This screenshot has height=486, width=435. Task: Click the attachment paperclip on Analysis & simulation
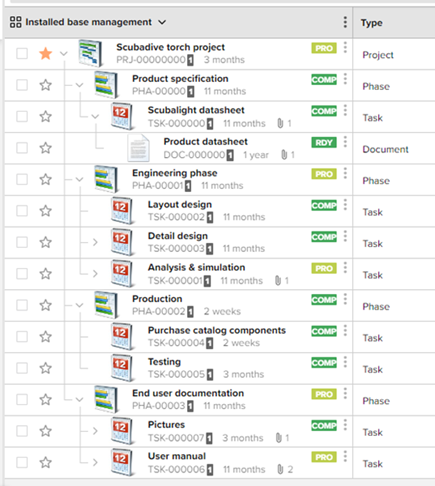click(x=278, y=281)
